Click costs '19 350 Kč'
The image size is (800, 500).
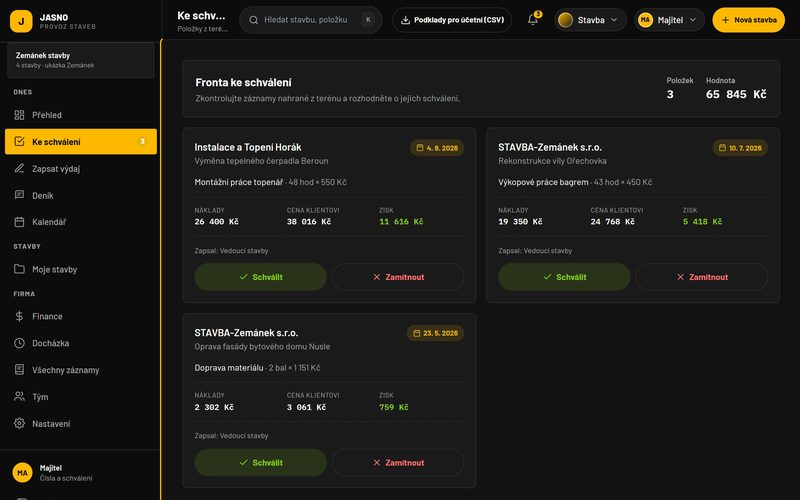pos(520,221)
